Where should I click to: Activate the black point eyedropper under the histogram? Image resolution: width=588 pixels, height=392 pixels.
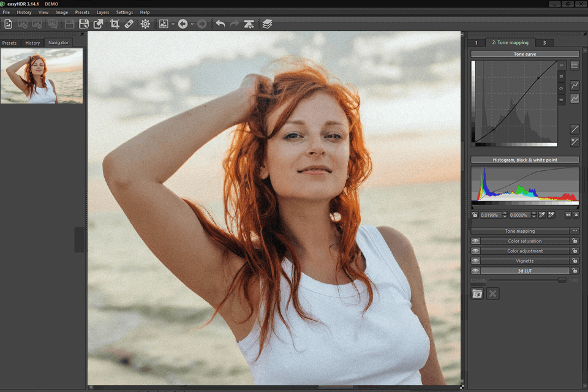click(542, 215)
